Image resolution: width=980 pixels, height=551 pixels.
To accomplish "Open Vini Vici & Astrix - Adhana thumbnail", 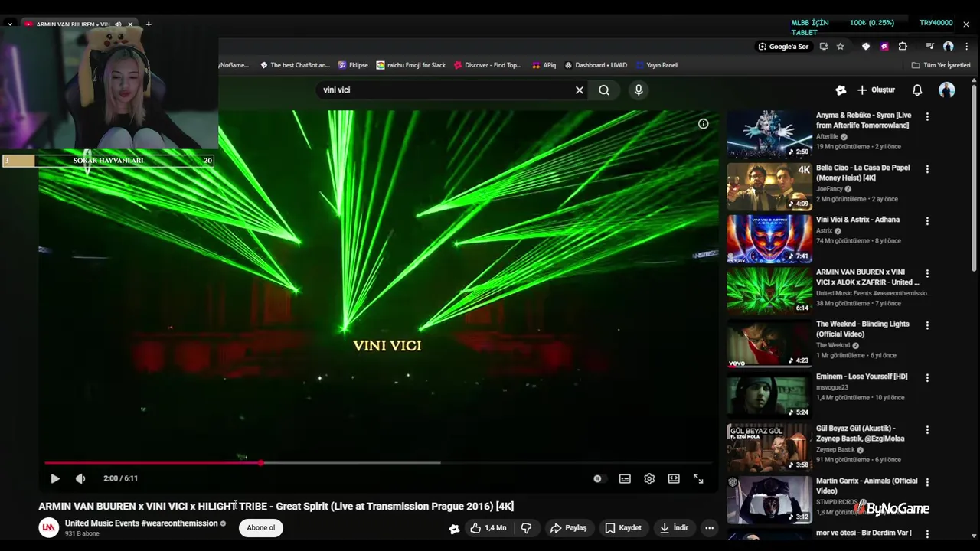I will point(769,239).
